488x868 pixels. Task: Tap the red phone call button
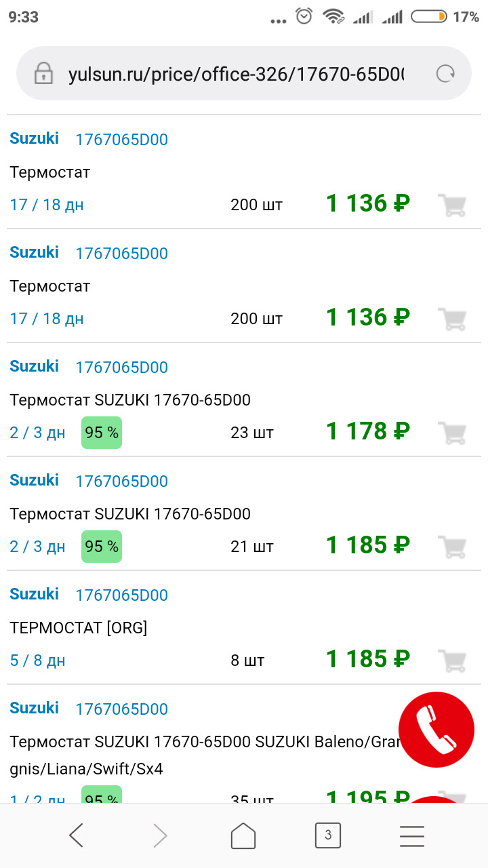[x=436, y=729]
